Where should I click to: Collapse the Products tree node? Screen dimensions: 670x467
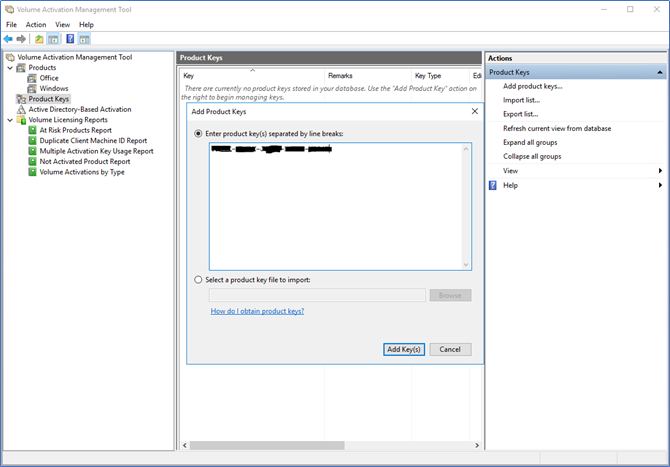click(10, 68)
